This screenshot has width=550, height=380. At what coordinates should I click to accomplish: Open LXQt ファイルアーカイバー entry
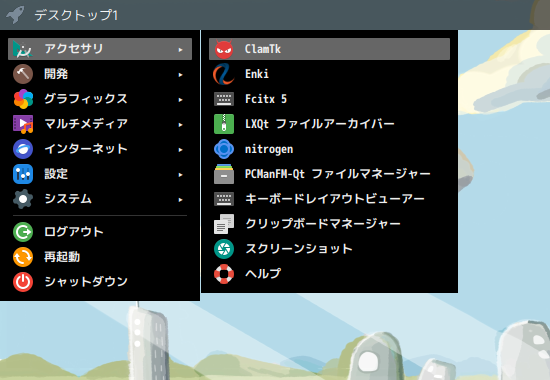pyautogui.click(x=329, y=124)
